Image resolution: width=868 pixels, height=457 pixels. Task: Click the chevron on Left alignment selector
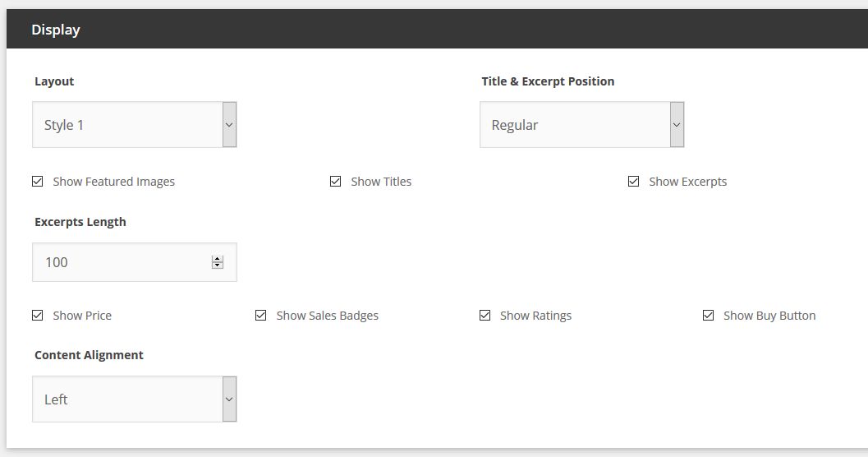(x=229, y=399)
